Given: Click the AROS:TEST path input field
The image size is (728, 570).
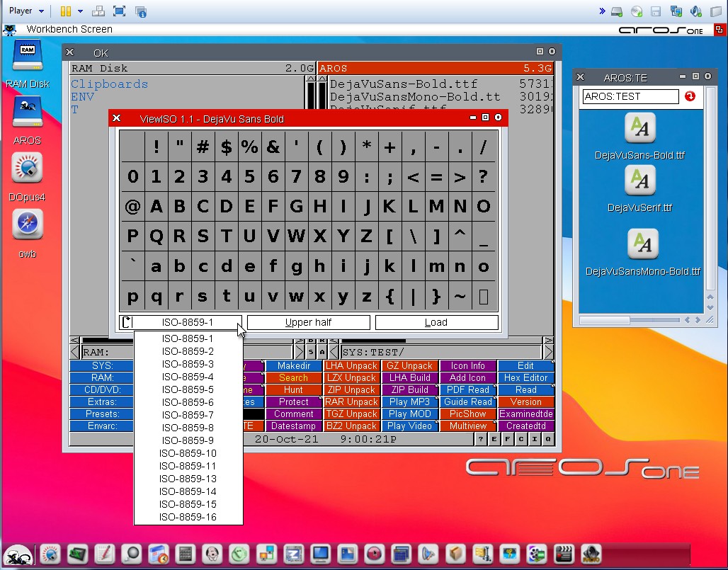Looking at the screenshot, I should 630,96.
